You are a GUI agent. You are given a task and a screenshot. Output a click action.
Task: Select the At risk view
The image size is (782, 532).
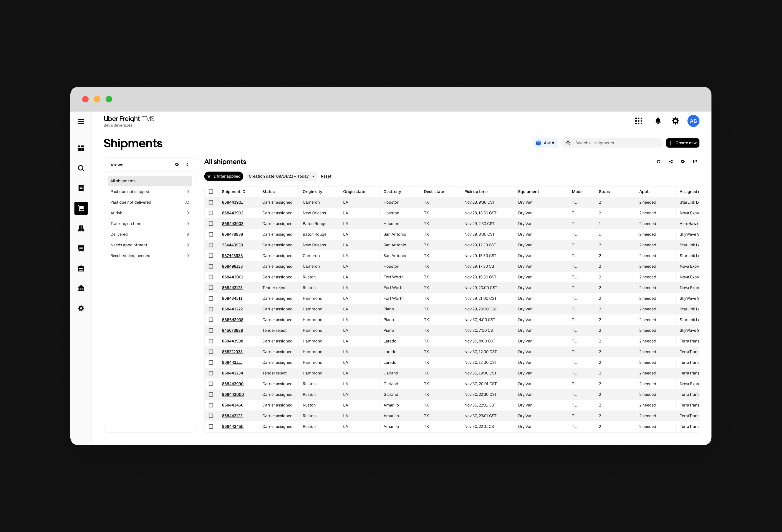(x=116, y=213)
